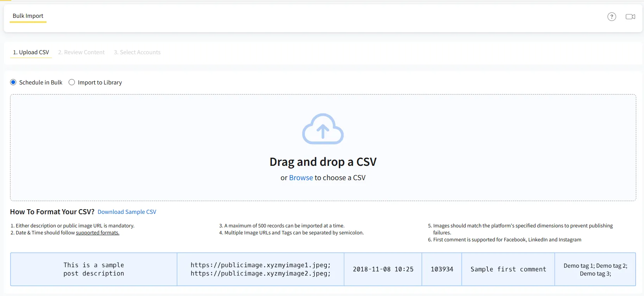
Task: Click the Drag and drop a CSV heading
Action: click(x=323, y=162)
